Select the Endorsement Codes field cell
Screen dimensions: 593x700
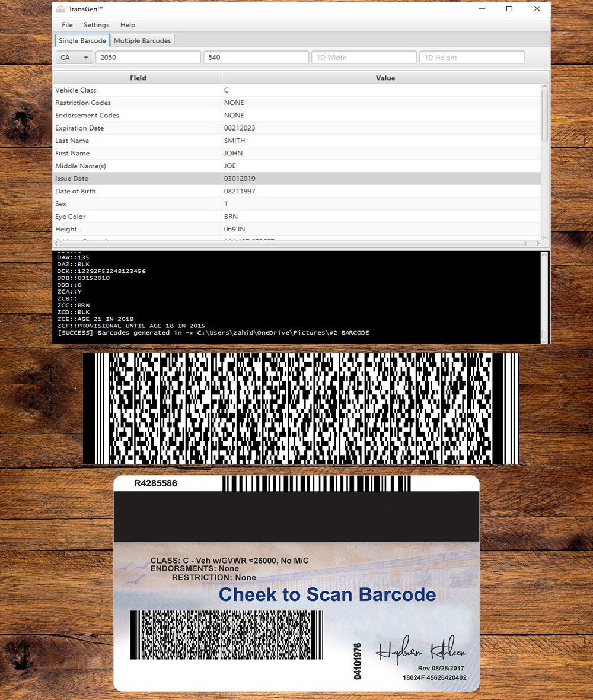pos(138,115)
